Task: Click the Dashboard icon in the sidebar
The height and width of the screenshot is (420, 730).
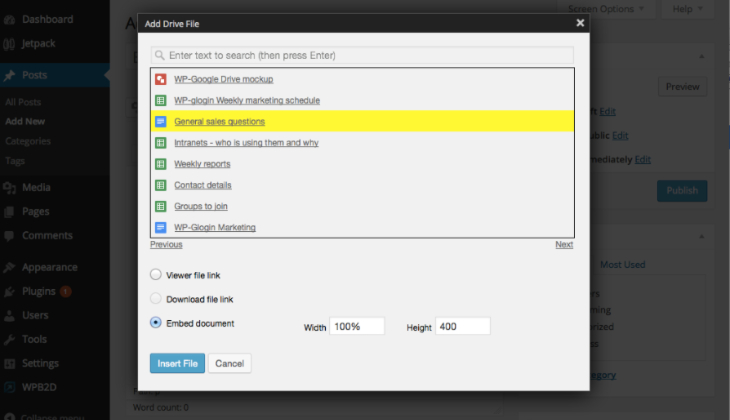Action: coord(9,20)
